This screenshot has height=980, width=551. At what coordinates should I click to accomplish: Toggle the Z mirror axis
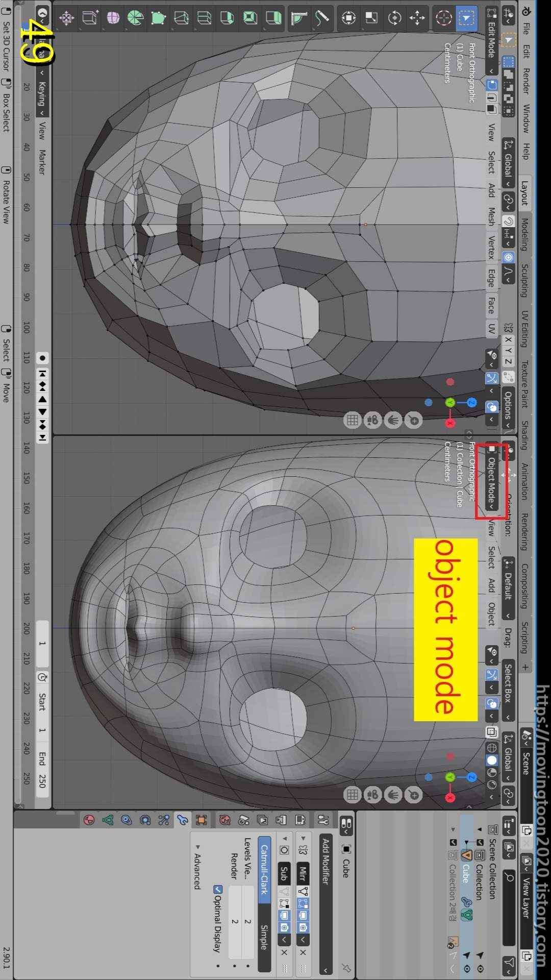coord(508,362)
